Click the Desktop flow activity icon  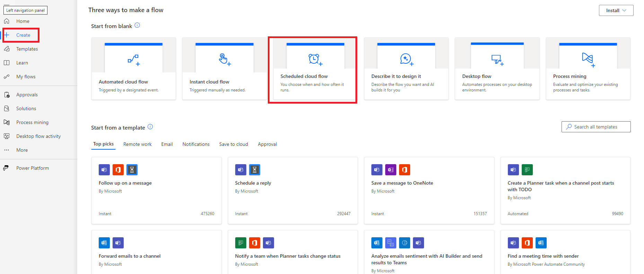(7, 136)
